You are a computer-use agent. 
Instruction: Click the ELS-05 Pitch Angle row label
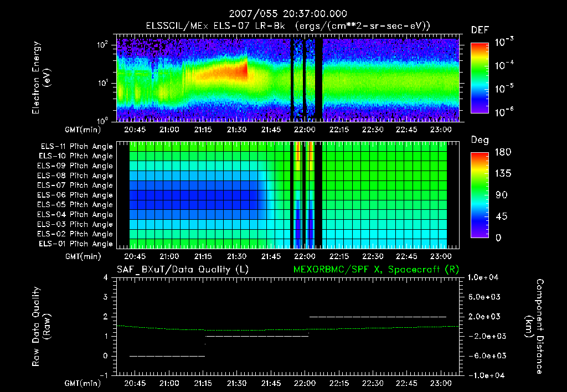(x=75, y=205)
